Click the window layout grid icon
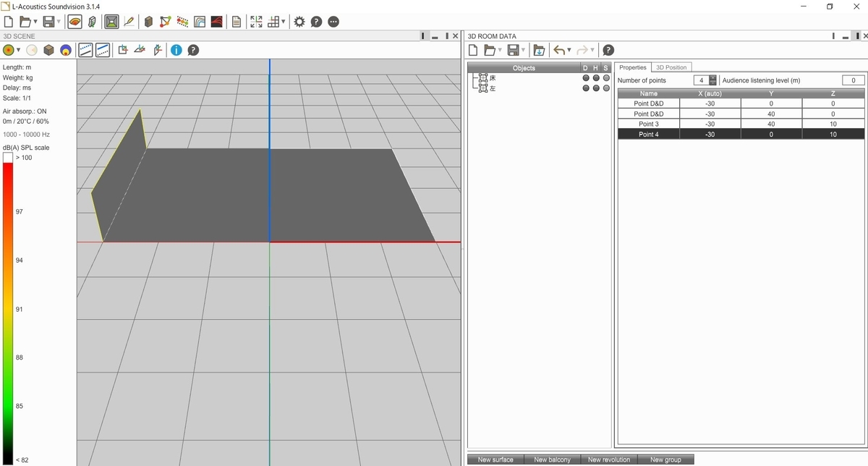 (273, 22)
